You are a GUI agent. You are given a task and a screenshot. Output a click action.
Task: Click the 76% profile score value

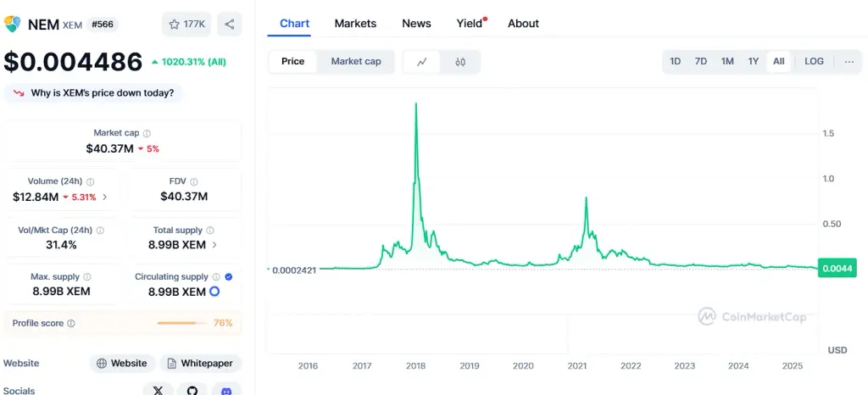(x=223, y=323)
